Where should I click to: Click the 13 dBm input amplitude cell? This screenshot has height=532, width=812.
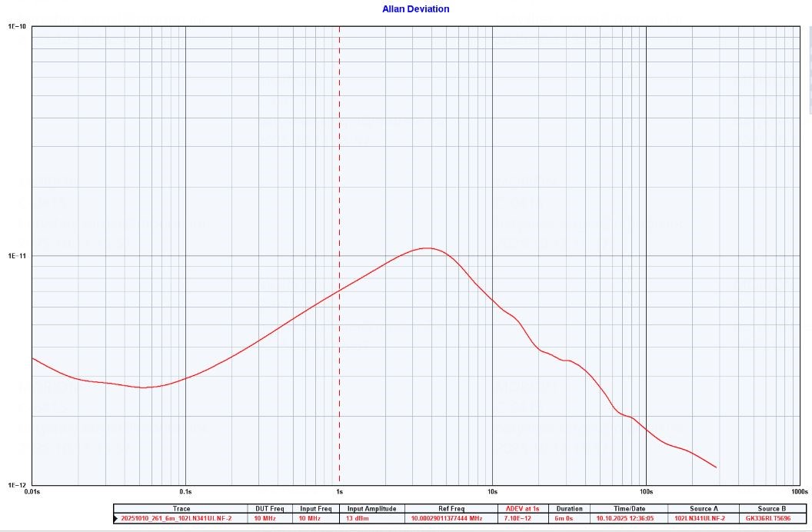tap(371, 519)
